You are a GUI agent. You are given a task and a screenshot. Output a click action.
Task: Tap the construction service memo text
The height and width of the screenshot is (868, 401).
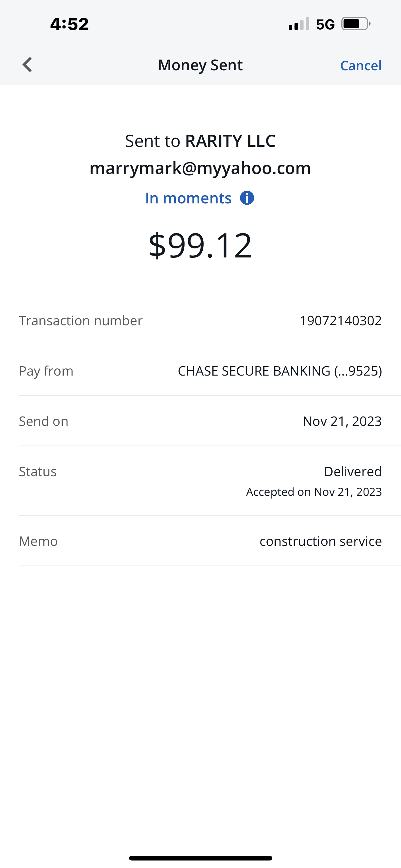tap(320, 541)
